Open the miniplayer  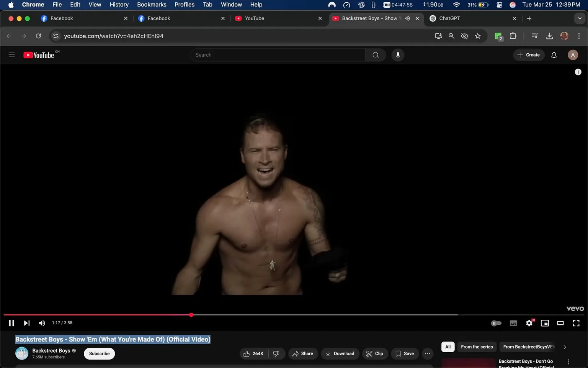pos(545,323)
